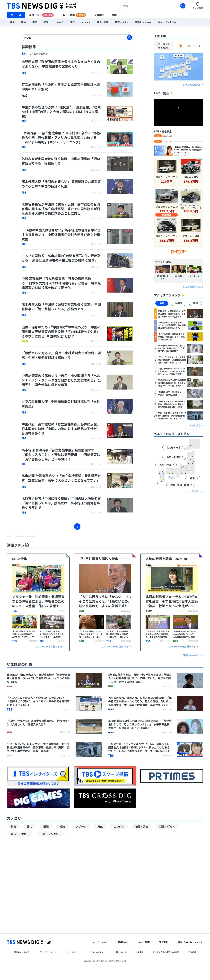210x980 pixels.
Task: Open the TBSインサイダーズ banner
Action: click(x=38, y=776)
